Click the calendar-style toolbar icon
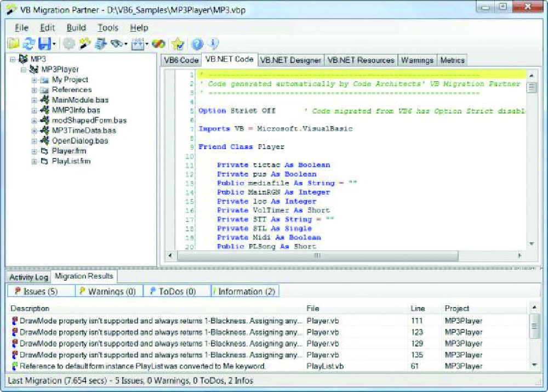Viewport: 548px width, 392px height. coord(138,44)
